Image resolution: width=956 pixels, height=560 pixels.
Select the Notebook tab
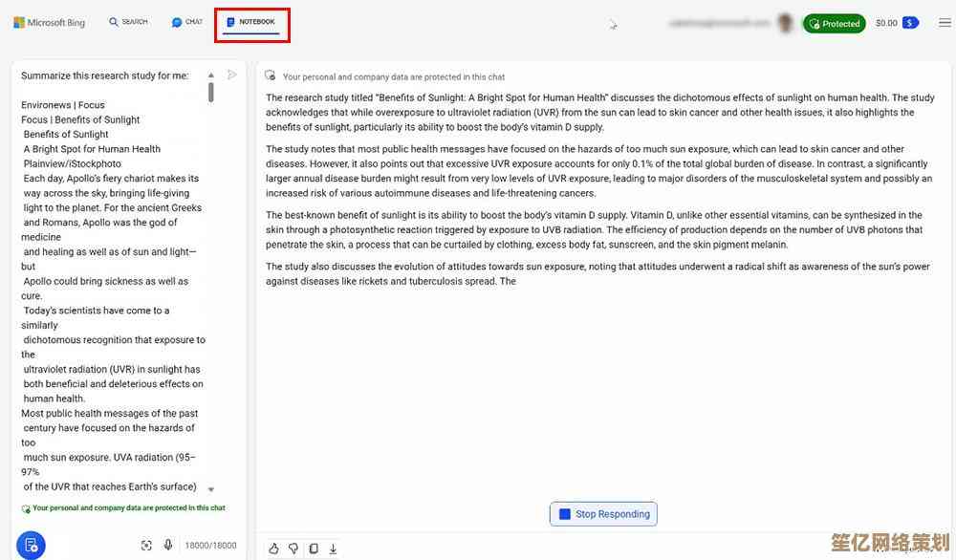tap(251, 22)
